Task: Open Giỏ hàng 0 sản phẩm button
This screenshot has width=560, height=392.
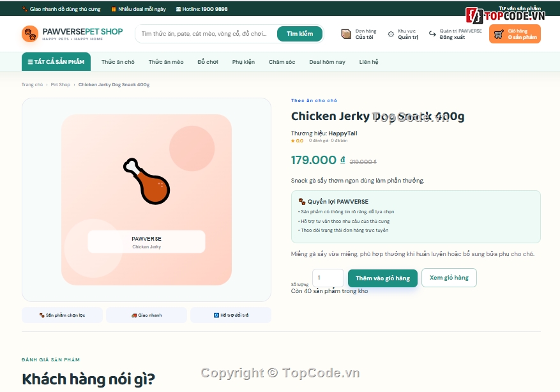Action: point(515,34)
